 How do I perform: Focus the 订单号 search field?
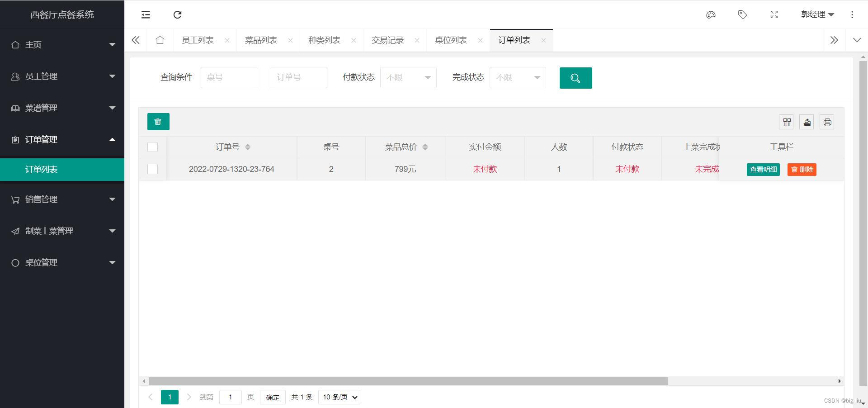click(299, 77)
